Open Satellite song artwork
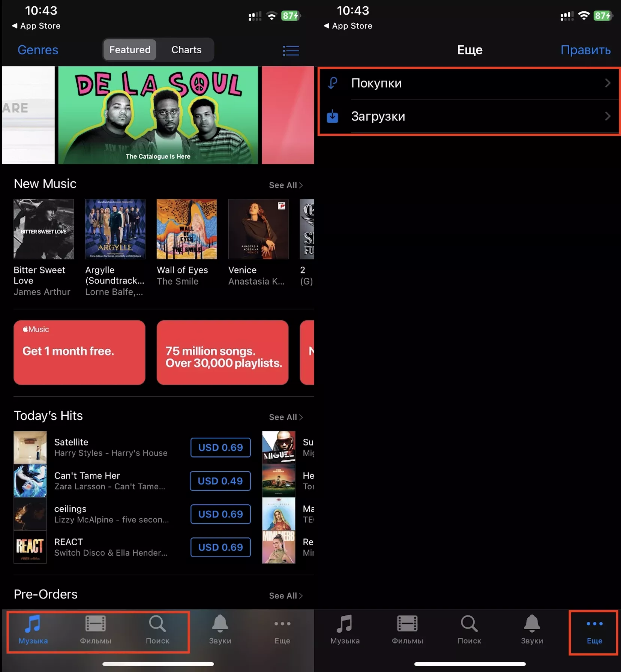621x672 pixels. coord(30,447)
